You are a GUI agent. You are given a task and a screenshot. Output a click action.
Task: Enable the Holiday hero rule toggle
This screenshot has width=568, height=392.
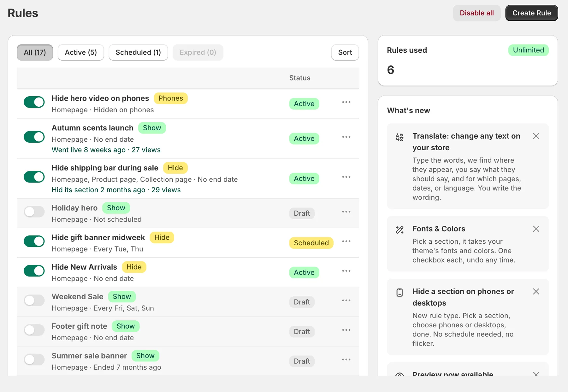(34, 212)
